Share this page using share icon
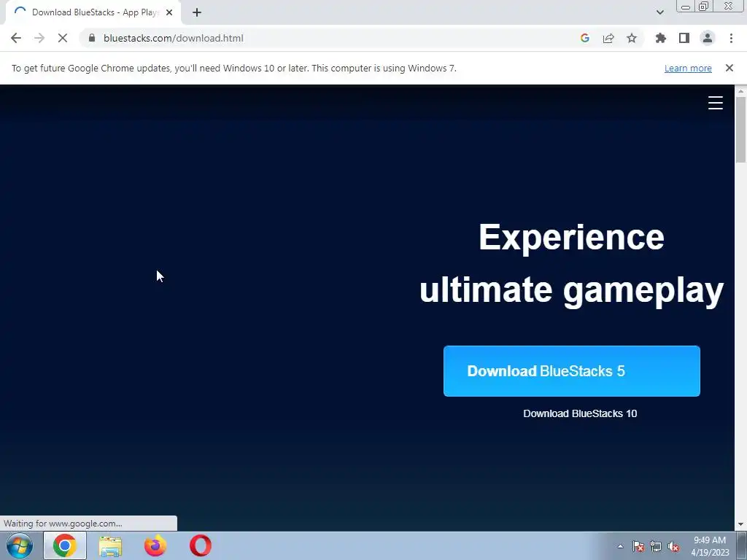The width and height of the screenshot is (747, 560). point(608,38)
